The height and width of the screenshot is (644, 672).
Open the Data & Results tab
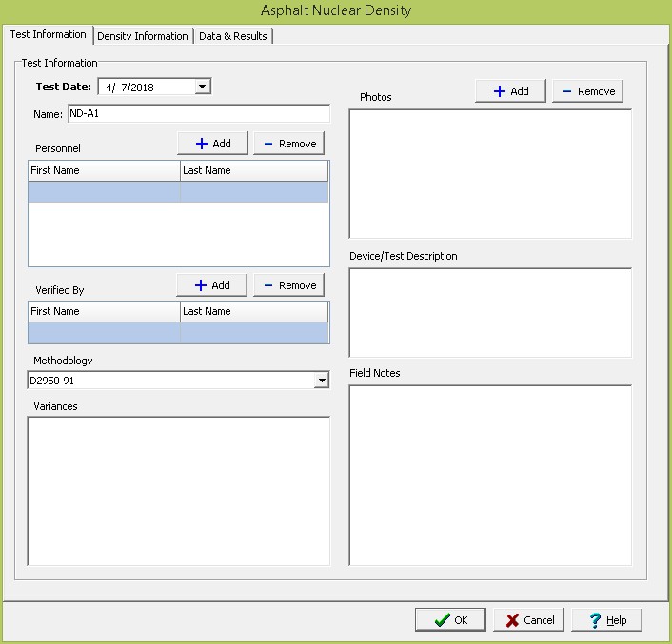point(233,36)
